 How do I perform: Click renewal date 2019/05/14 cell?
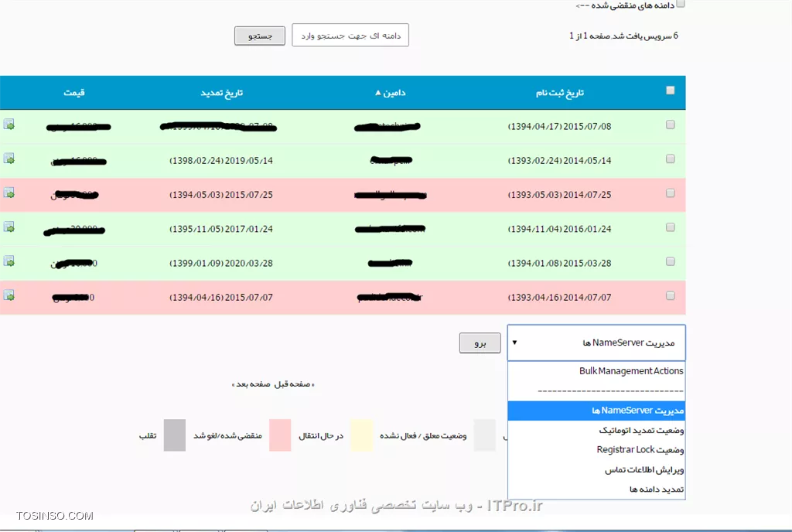click(220, 161)
